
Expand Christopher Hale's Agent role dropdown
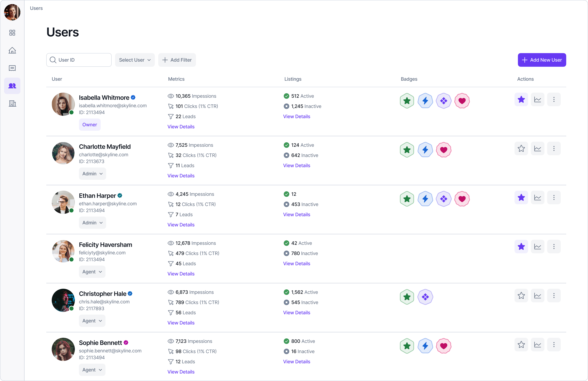click(92, 321)
